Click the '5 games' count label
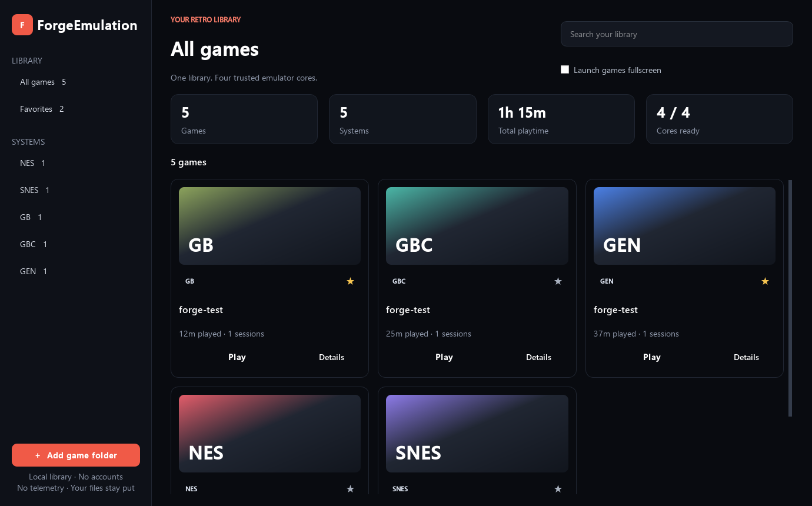 click(x=188, y=162)
